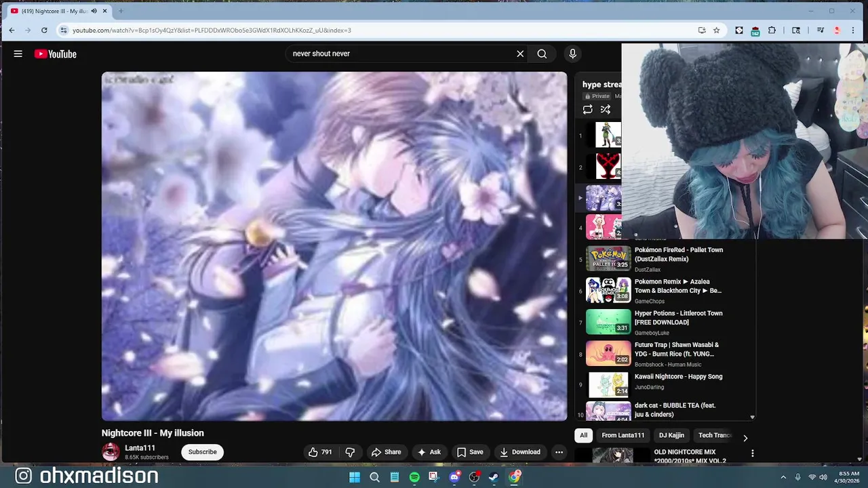The width and height of the screenshot is (868, 488).
Task: Open Chrome extensions puzzle icon
Action: 772,30
